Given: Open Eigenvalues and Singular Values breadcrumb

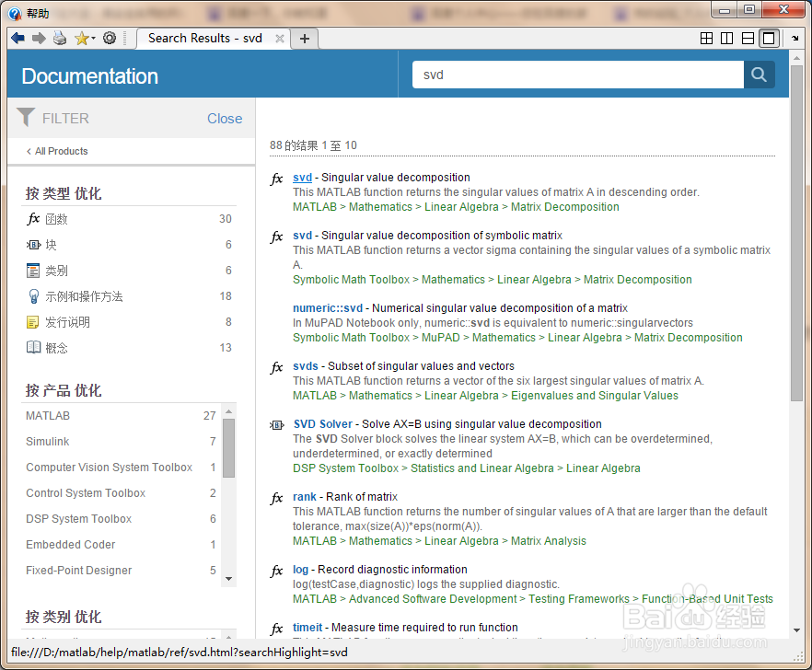Looking at the screenshot, I should tap(595, 396).
